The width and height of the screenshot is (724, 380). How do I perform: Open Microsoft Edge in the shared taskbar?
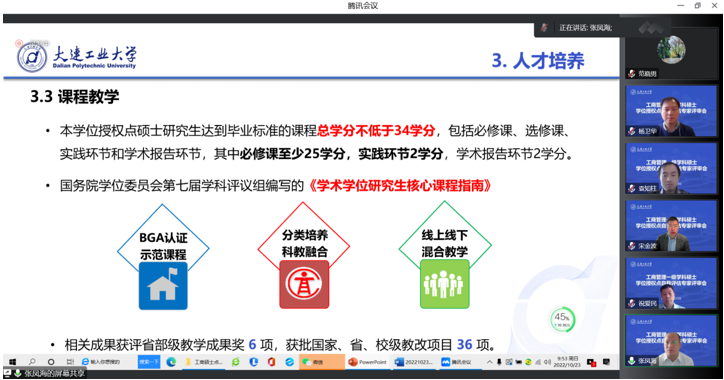click(x=171, y=362)
